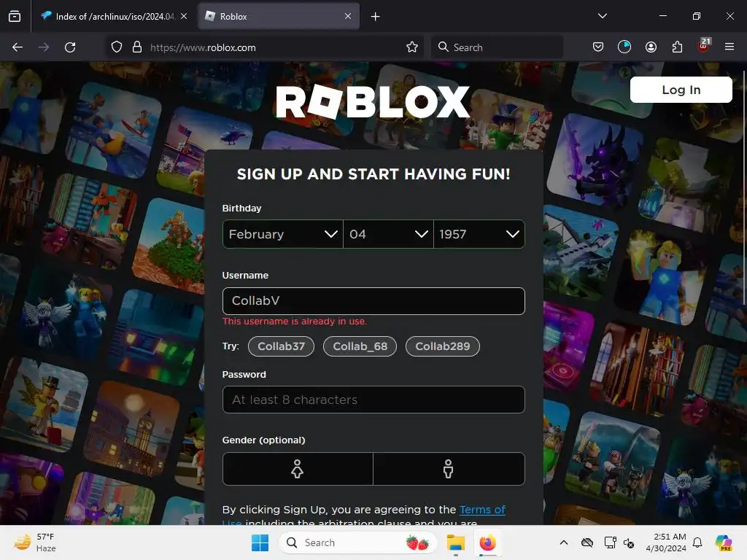Show hidden system tray icons
The image size is (747, 560).
tap(564, 542)
